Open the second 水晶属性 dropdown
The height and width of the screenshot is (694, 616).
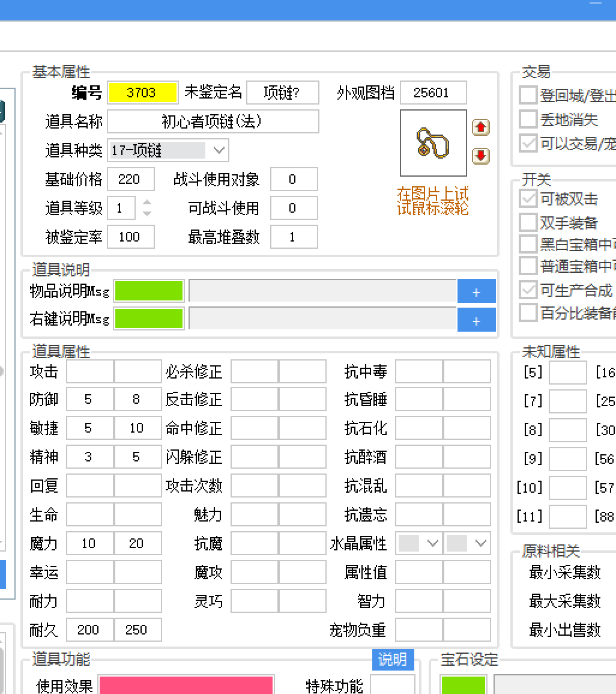coord(467,543)
